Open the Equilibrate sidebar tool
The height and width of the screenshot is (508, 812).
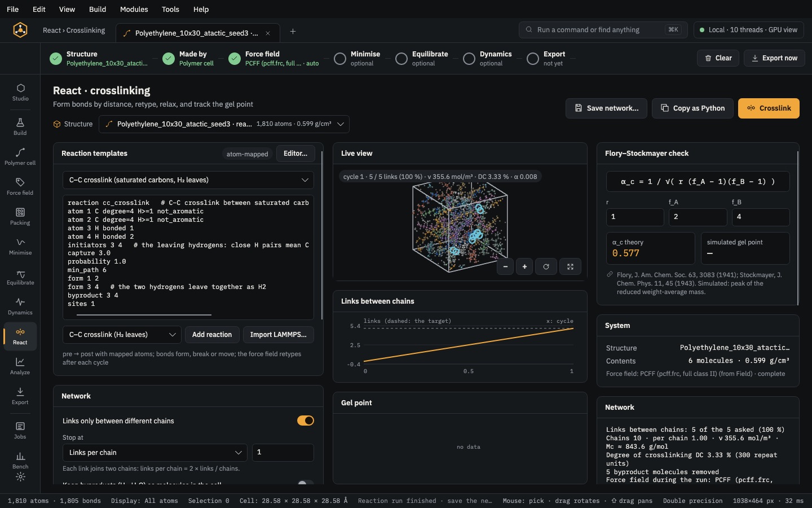[x=20, y=276]
